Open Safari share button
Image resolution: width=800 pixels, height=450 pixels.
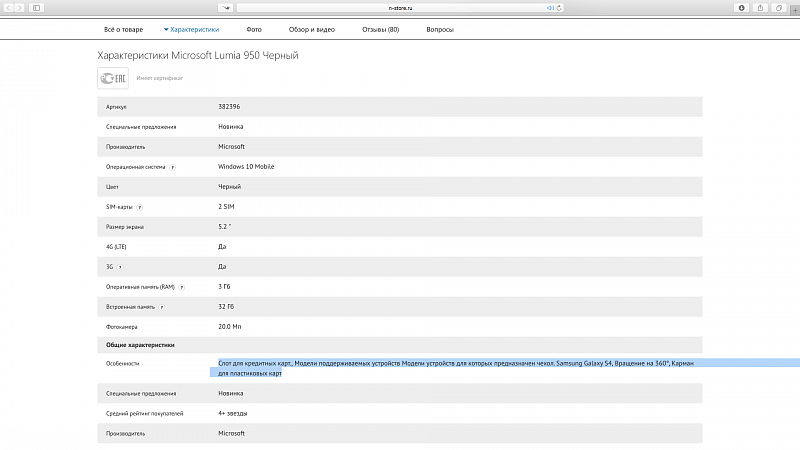761,8
